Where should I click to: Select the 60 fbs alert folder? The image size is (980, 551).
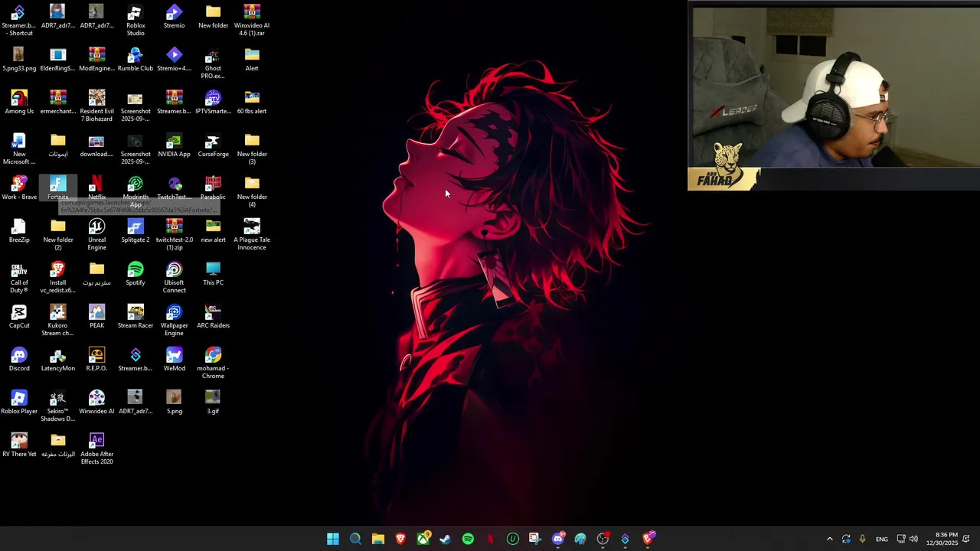(x=252, y=103)
